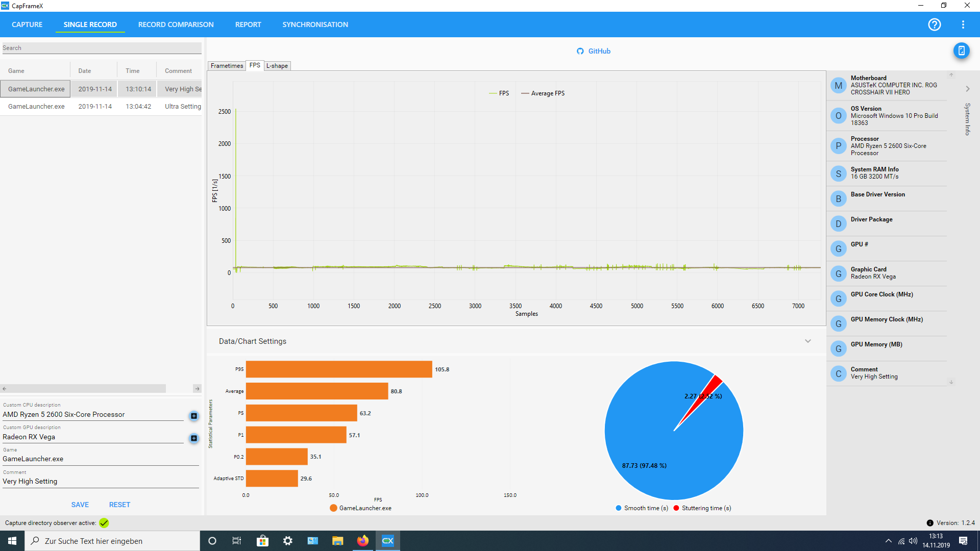Click plus icon beside custom CPU description
980x551 pixels.
[194, 416]
